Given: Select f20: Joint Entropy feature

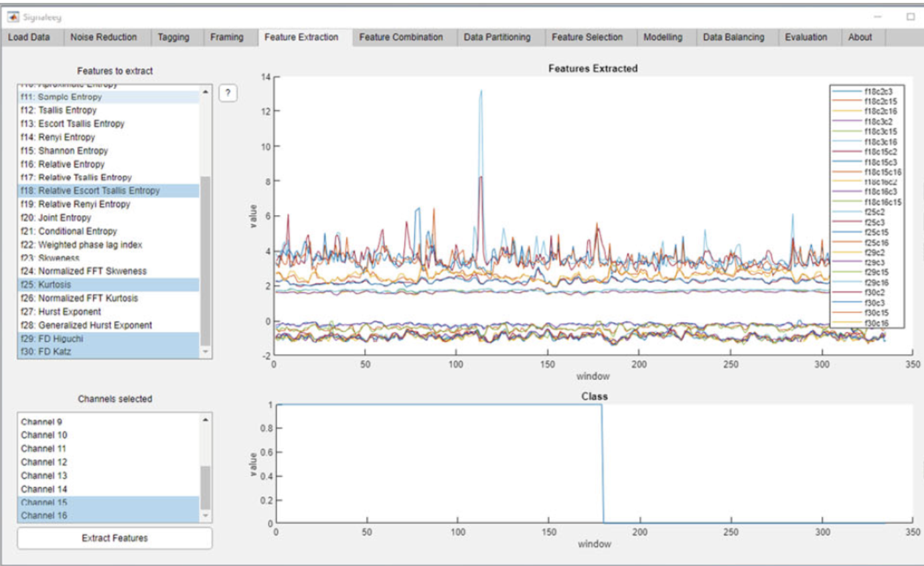Looking at the screenshot, I should click(108, 218).
